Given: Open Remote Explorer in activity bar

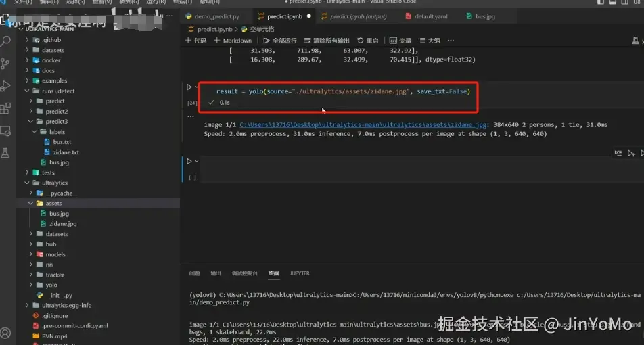Looking at the screenshot, I should tap(5, 131).
